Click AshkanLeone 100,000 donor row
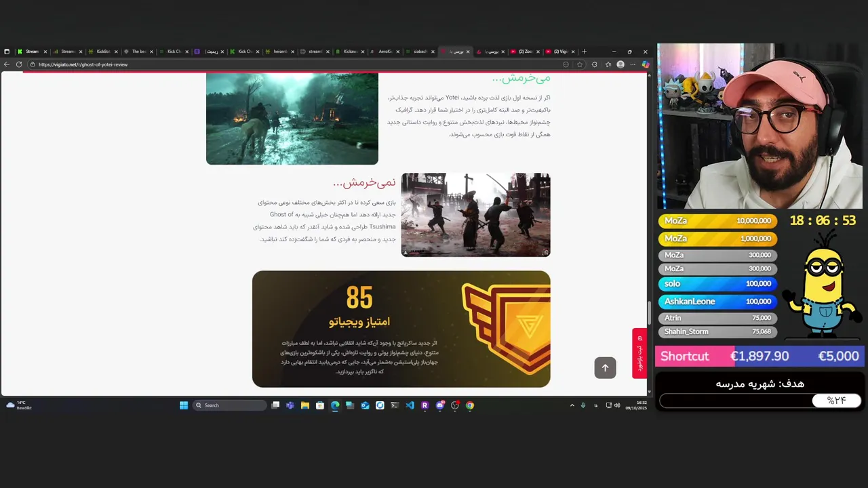868x488 pixels. coord(717,301)
